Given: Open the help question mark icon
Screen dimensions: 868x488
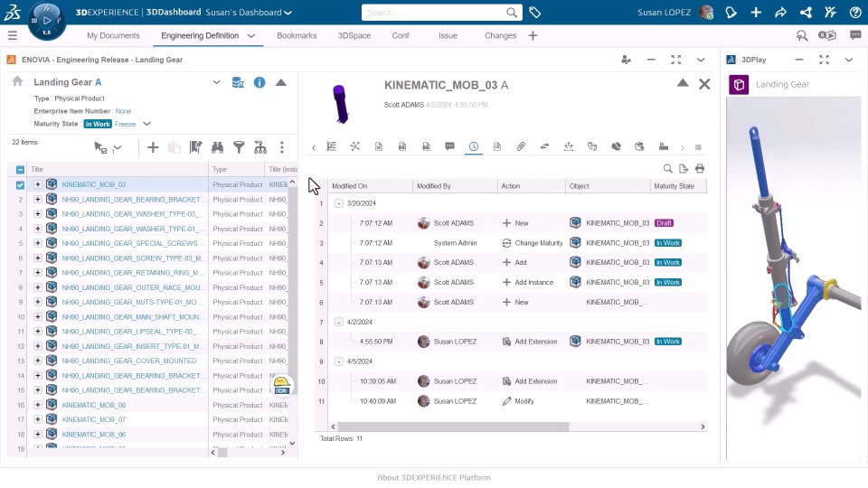Looking at the screenshot, I should coord(855,12).
